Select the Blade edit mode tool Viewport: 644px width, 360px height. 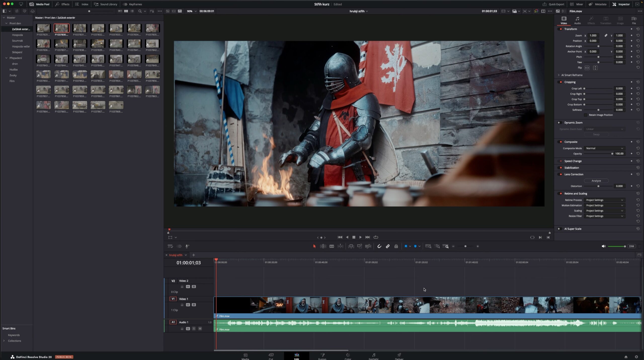(x=332, y=246)
